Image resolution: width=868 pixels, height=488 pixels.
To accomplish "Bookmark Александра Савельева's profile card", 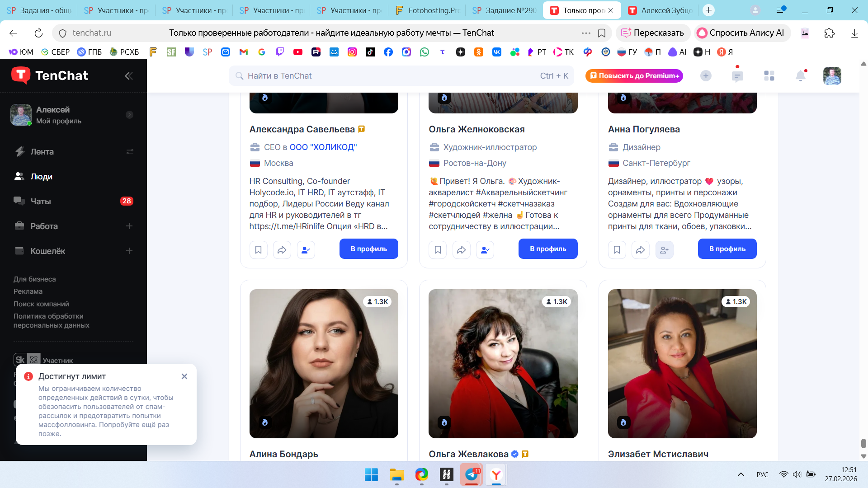I will [258, 249].
